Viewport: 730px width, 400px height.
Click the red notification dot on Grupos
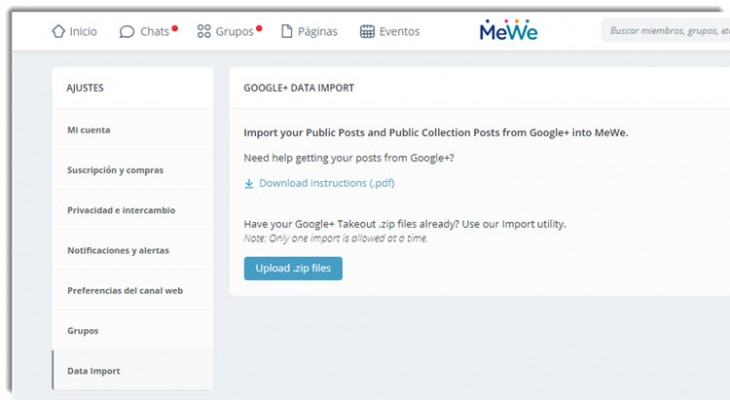coord(259,28)
